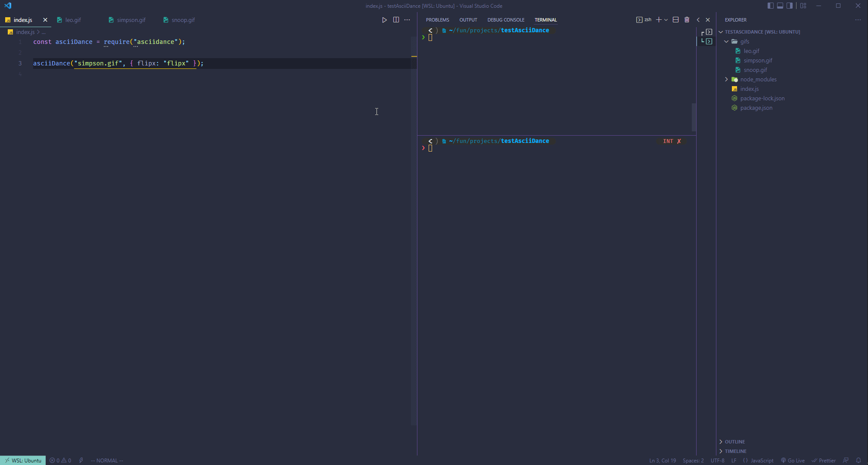Select the TERMINAL tab
868x465 pixels.
point(546,19)
